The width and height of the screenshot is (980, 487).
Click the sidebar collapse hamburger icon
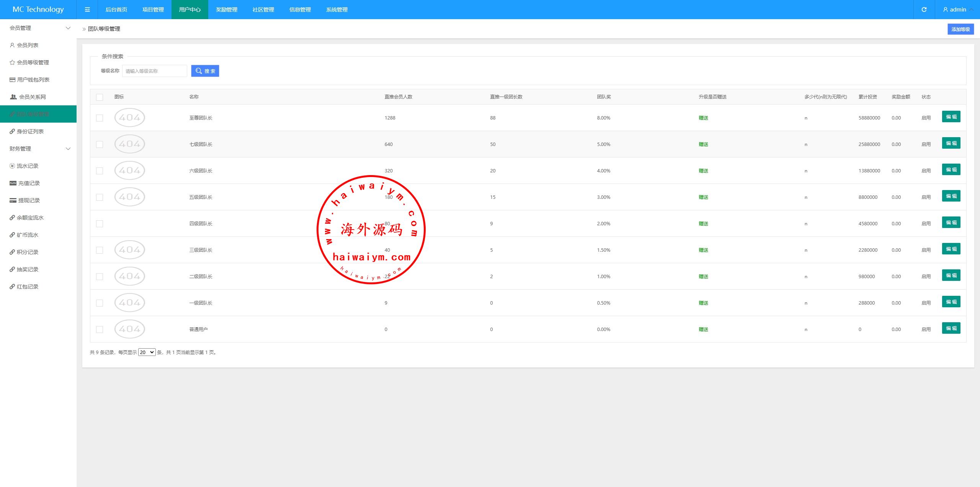pyautogui.click(x=87, y=10)
